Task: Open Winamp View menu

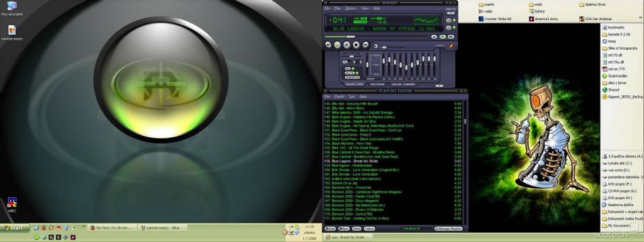Action: pos(365,8)
